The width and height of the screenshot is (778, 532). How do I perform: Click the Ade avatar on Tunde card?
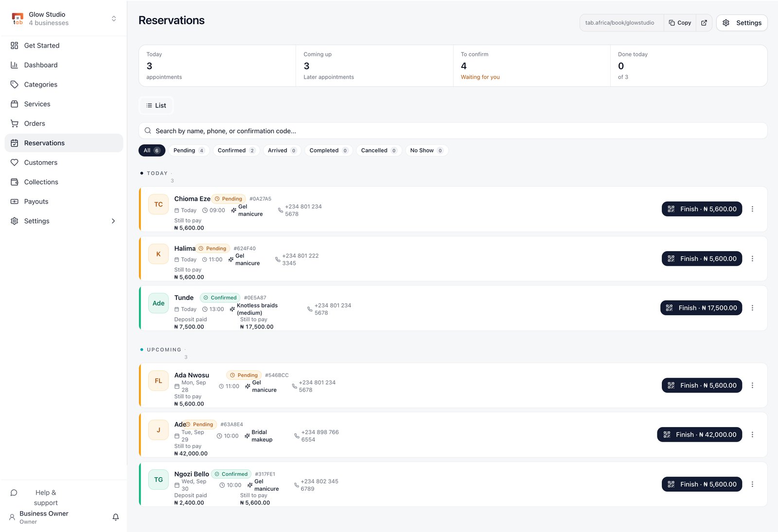(x=159, y=303)
